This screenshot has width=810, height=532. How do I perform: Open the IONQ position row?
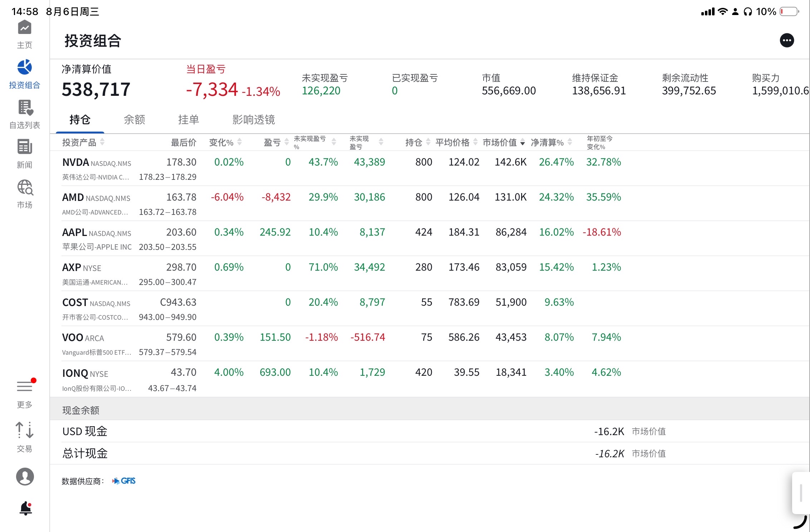(429, 379)
